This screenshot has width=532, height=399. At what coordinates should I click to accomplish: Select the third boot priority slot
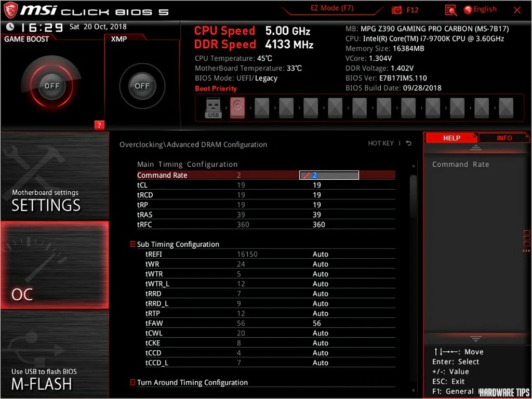(x=262, y=108)
